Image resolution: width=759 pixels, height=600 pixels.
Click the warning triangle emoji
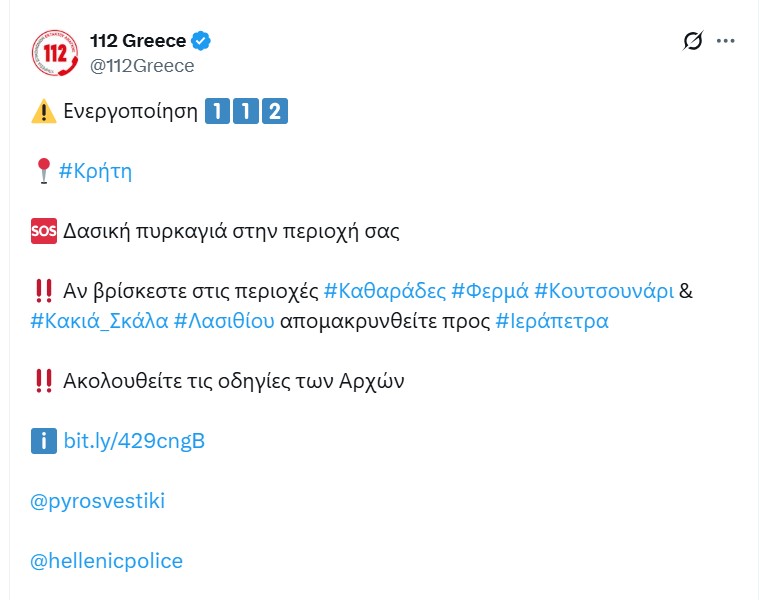click(43, 111)
